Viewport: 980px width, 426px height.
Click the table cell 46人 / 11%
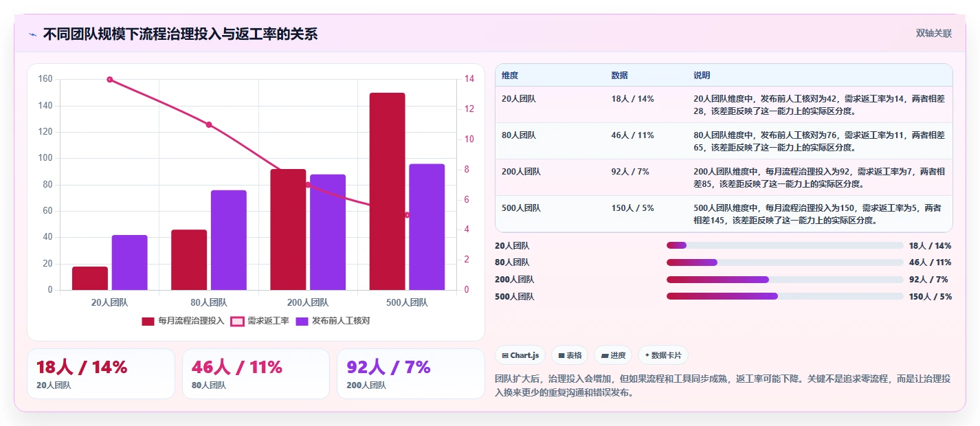[632, 135]
